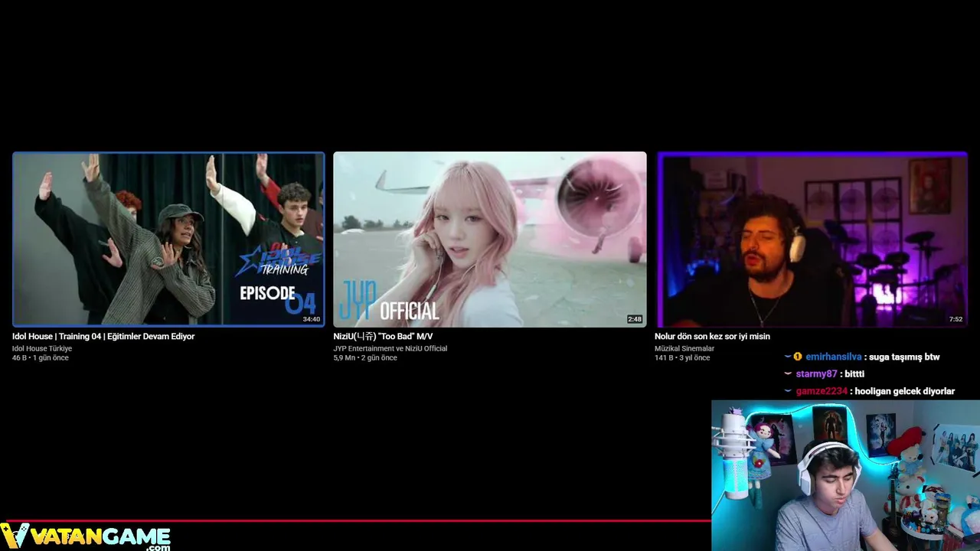Click the title NiziU(니쥬) "Too Bad" M/V
The height and width of the screenshot is (551, 980).
tap(383, 337)
